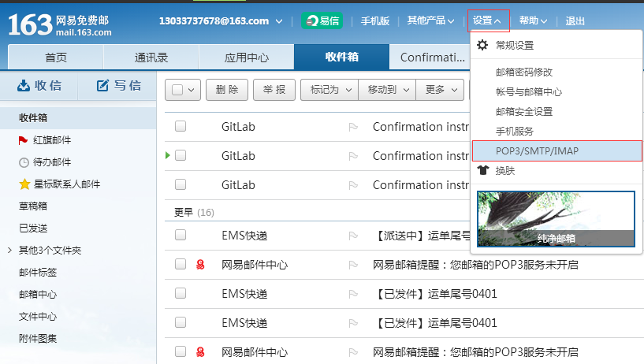Click red NetEase icon on first 网易邮件中心 row
This screenshot has width=644, height=364.
click(x=200, y=265)
